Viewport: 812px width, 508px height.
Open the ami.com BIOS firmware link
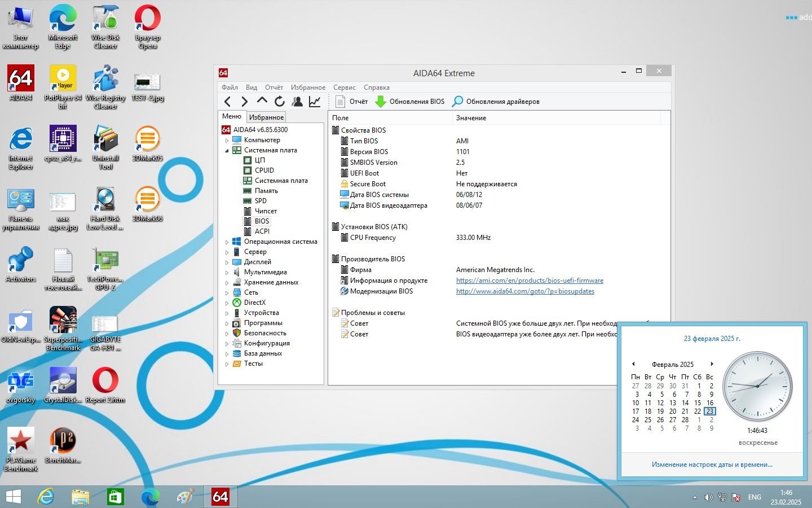tap(529, 281)
